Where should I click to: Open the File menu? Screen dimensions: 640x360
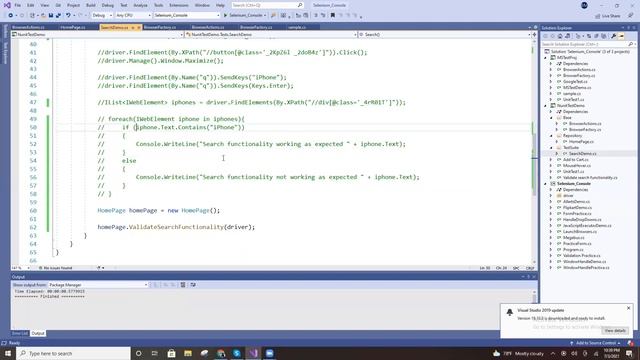coord(18,5)
